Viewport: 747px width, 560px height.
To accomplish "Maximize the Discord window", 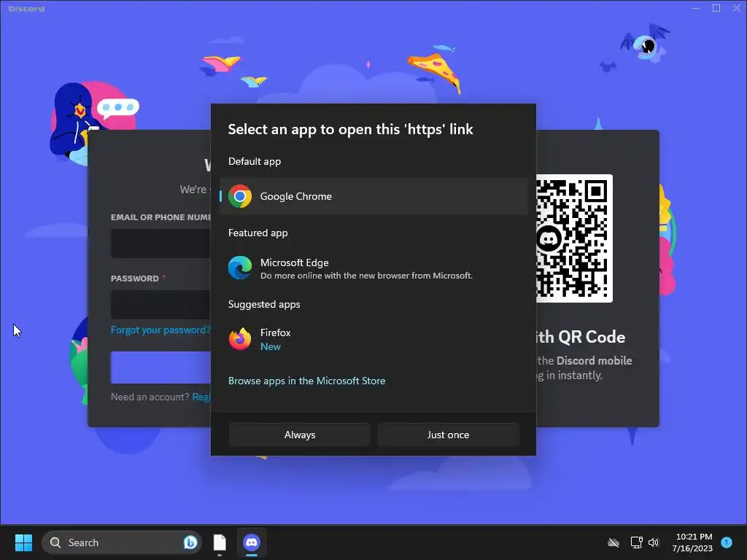I will tap(716, 8).
